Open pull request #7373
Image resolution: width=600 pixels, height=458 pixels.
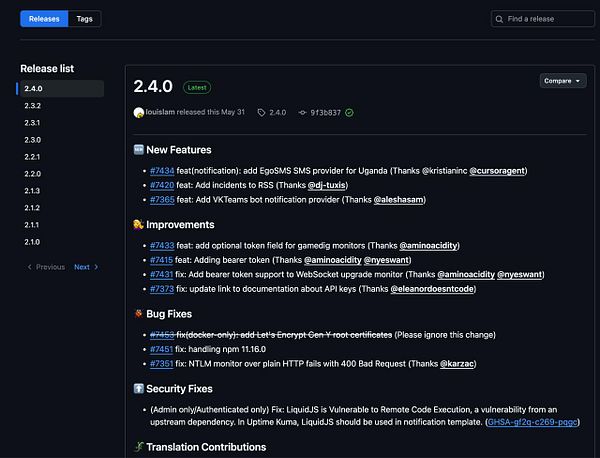click(x=162, y=289)
